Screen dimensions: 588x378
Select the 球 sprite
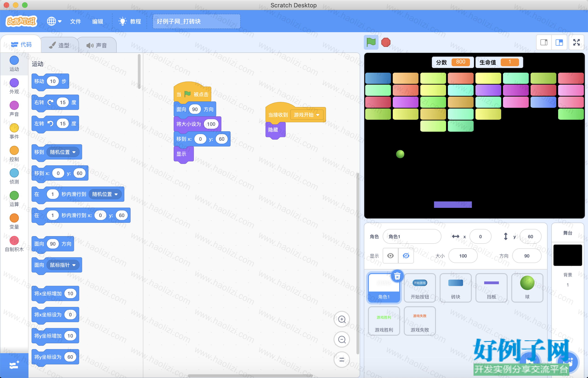(527, 288)
